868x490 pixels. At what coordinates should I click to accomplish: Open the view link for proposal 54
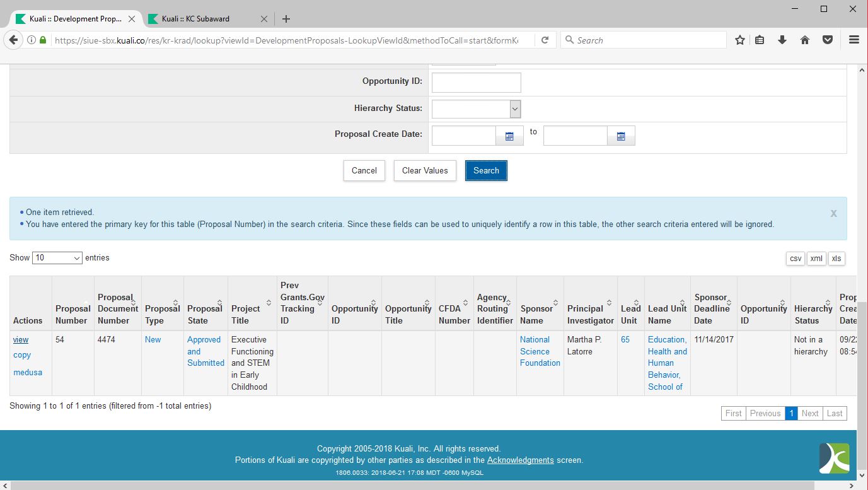click(21, 340)
